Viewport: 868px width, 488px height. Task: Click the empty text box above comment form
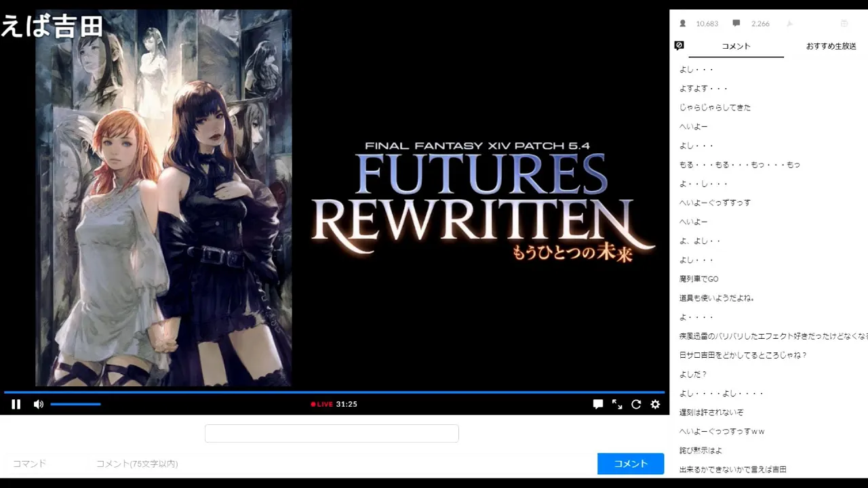point(332,433)
